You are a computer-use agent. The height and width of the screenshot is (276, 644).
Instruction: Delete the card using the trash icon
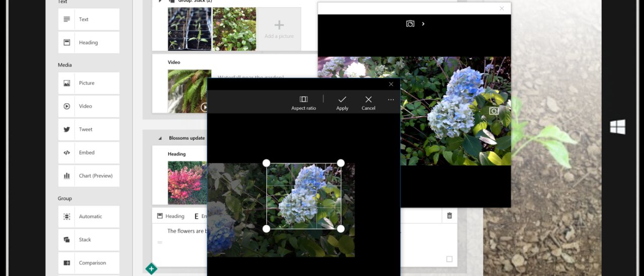pyautogui.click(x=449, y=216)
